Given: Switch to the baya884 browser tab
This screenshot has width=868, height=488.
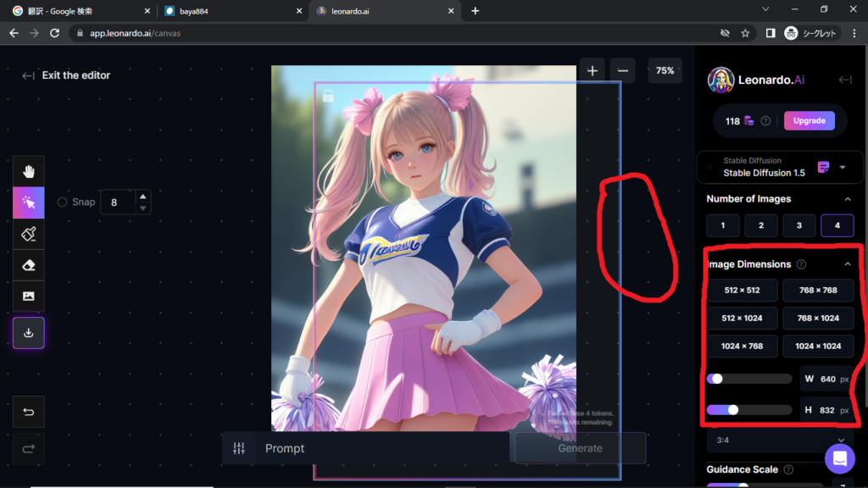Looking at the screenshot, I should pyautogui.click(x=229, y=11).
